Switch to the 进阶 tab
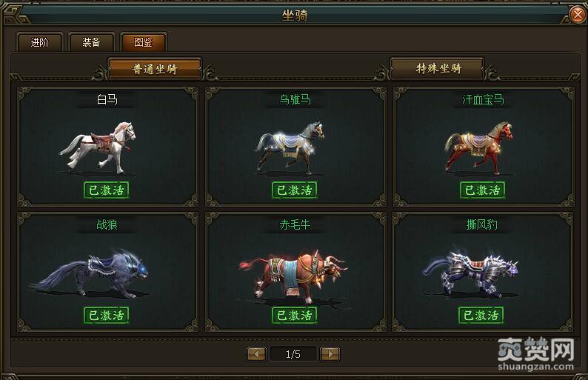Viewport: 588px width, 380px height. point(39,42)
